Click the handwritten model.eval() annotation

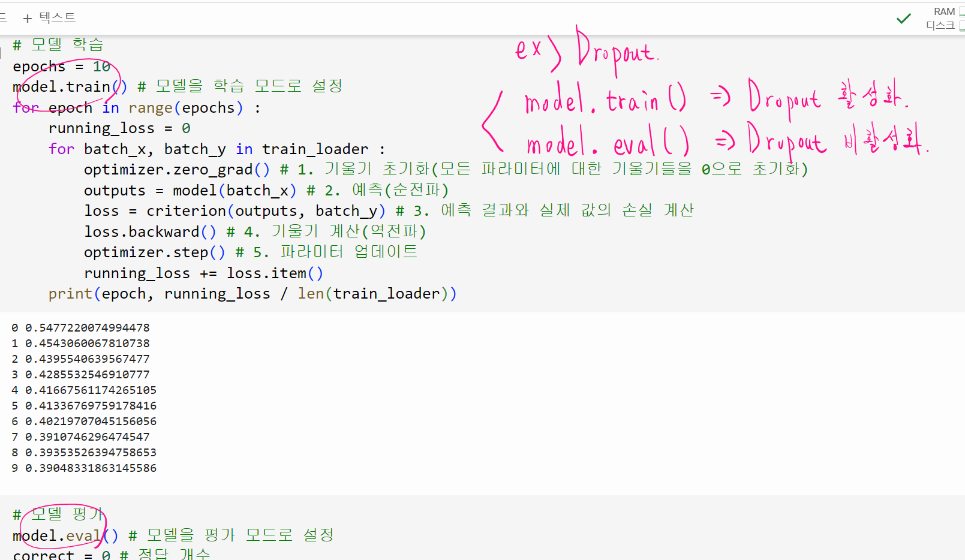607,144
